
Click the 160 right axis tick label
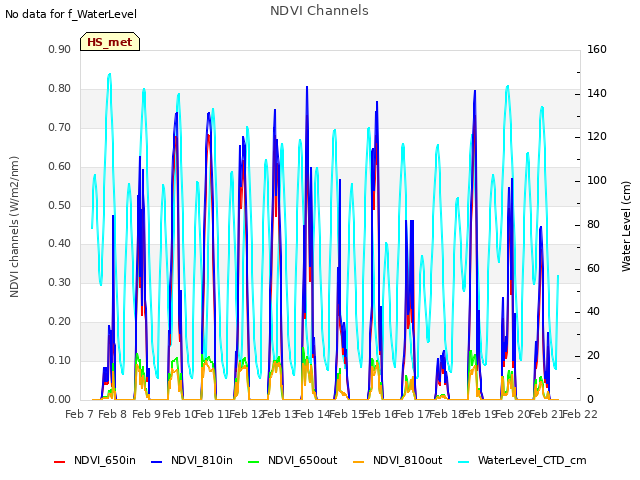point(597,49)
